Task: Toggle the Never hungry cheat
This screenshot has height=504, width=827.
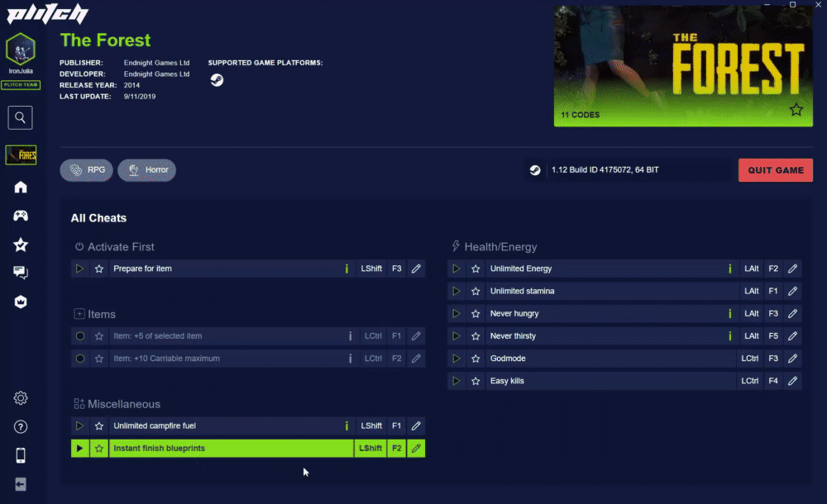Action: click(x=457, y=314)
